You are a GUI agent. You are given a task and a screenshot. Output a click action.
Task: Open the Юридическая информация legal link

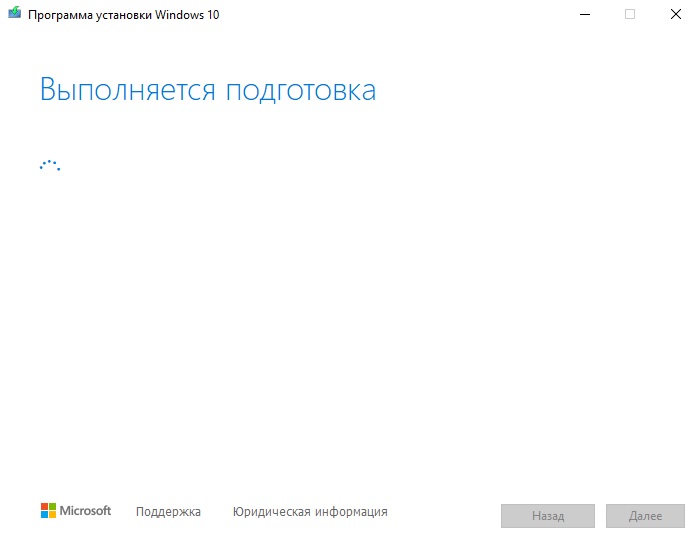click(310, 512)
